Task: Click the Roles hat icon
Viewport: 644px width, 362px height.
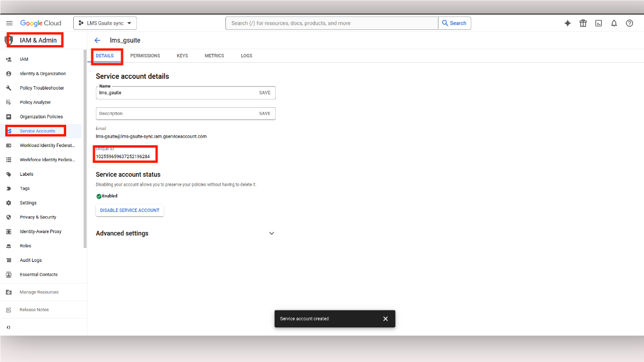Action: tap(9, 246)
